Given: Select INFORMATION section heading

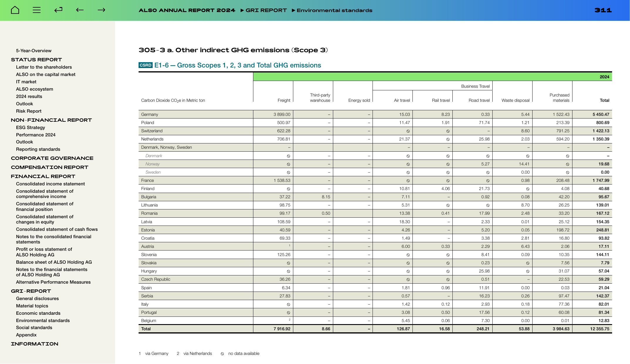Looking at the screenshot, I should coord(35,344).
